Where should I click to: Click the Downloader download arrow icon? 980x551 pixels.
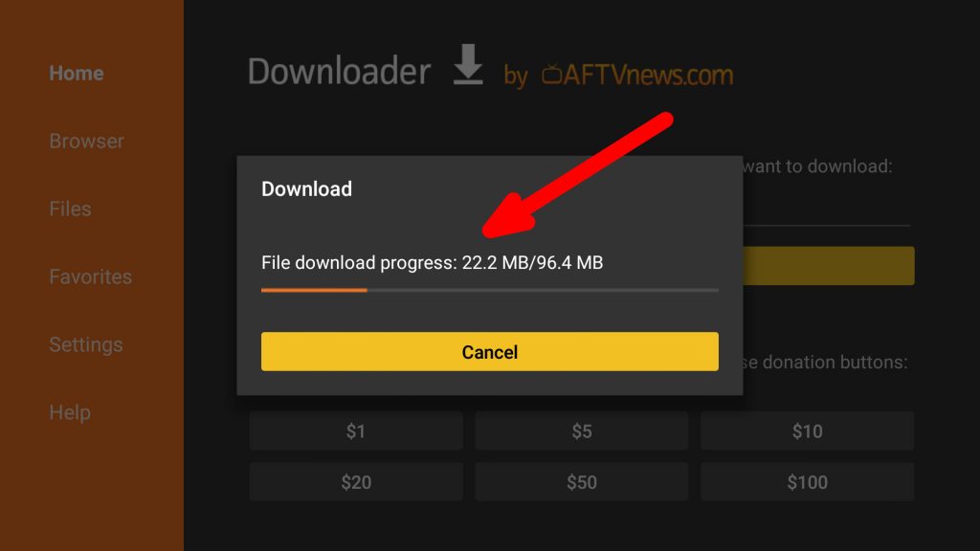click(468, 64)
